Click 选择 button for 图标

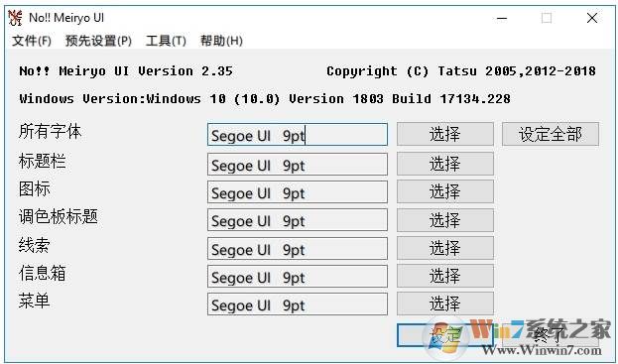click(445, 191)
